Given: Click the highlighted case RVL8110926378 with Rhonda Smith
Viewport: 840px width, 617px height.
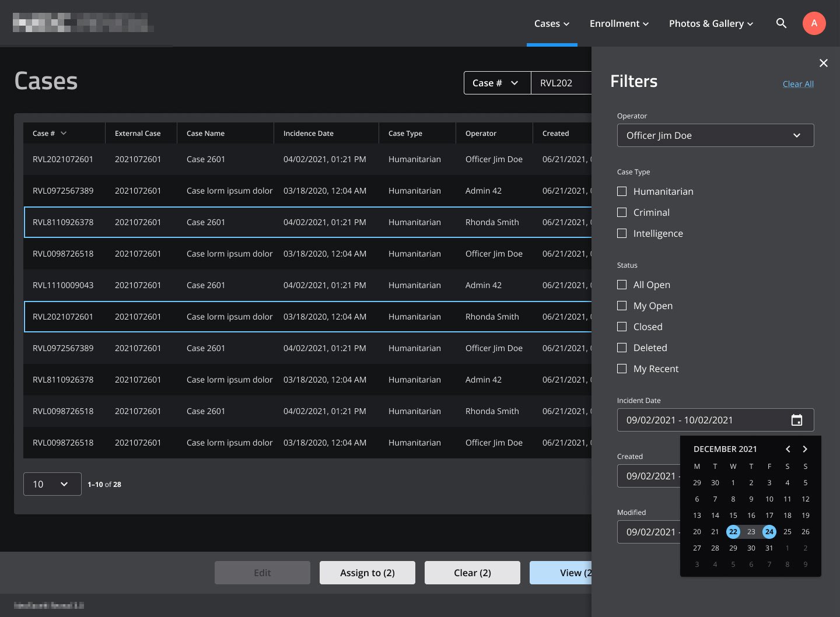Looking at the screenshot, I should (307, 222).
